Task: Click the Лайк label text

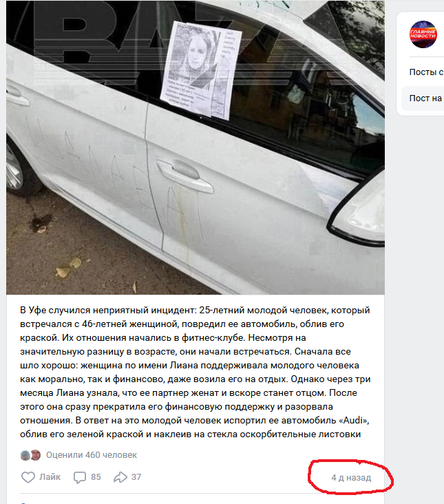Action: click(50, 477)
